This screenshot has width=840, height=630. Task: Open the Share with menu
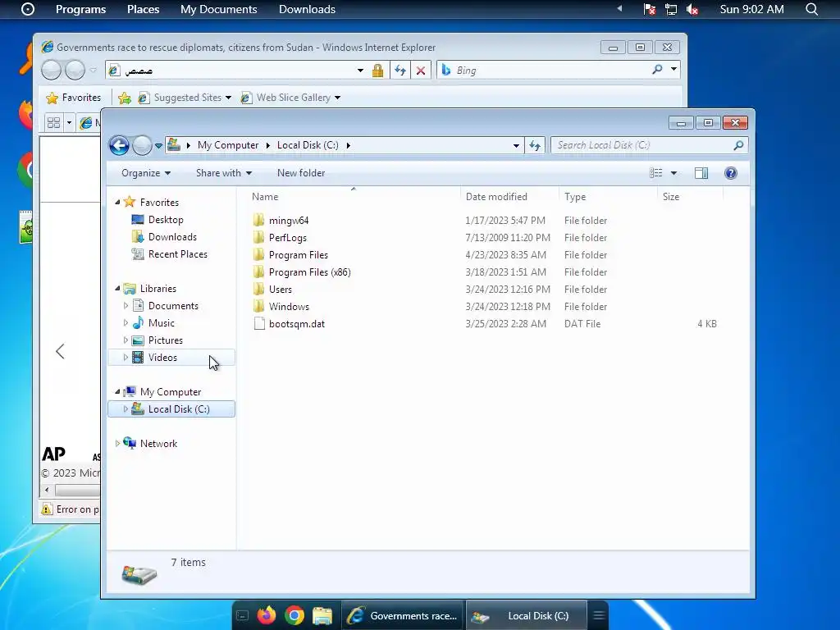click(x=223, y=173)
